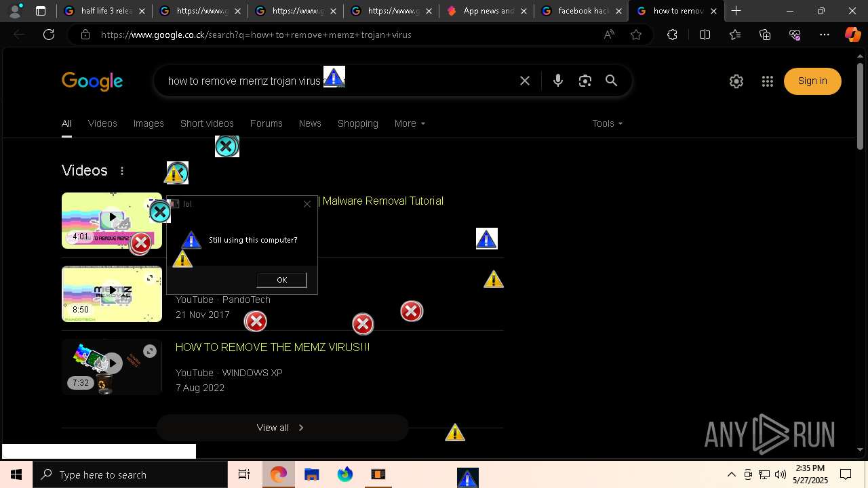Image resolution: width=868 pixels, height=488 pixels.
Task: Show hidden system tray icons
Action: (732, 474)
